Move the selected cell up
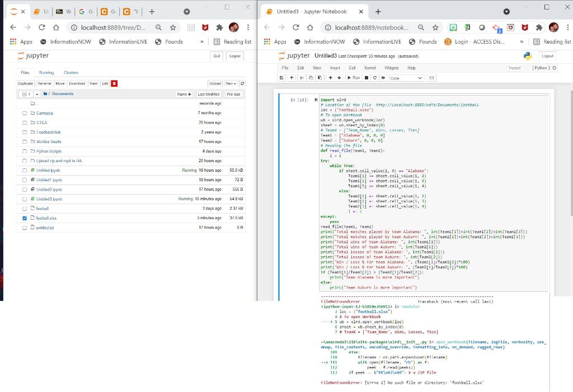Image resolution: width=573 pixels, height=392 pixels. point(330,77)
